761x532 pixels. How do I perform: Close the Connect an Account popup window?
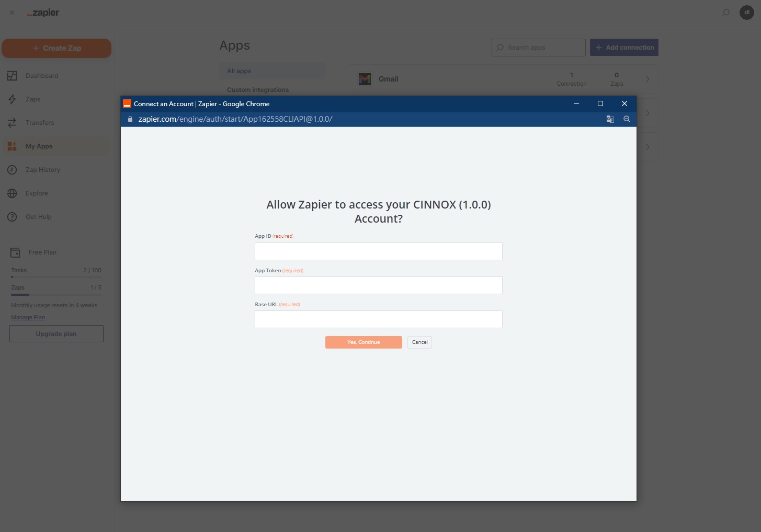point(624,103)
